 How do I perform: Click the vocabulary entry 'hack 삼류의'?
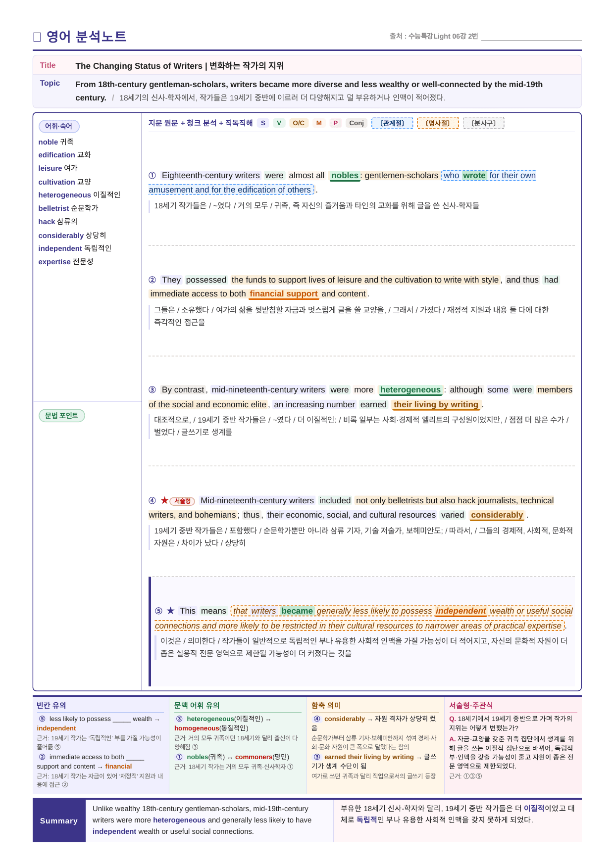click(x=58, y=222)
